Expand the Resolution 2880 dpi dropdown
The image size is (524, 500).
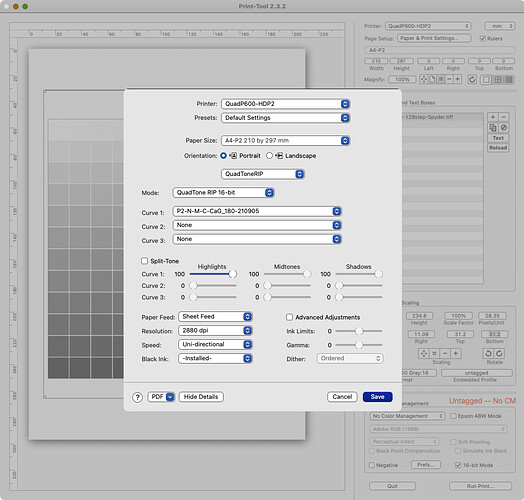point(215,331)
